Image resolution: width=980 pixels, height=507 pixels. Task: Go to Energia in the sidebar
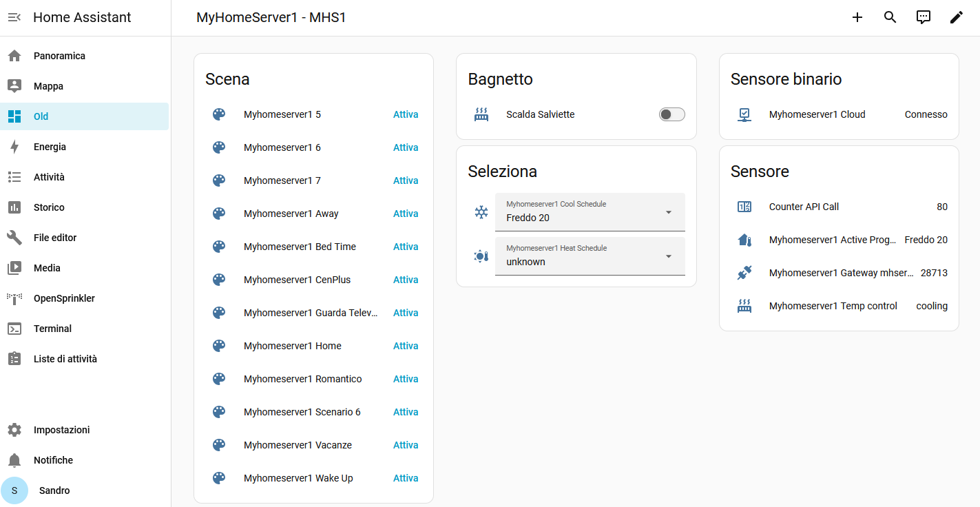click(85, 147)
